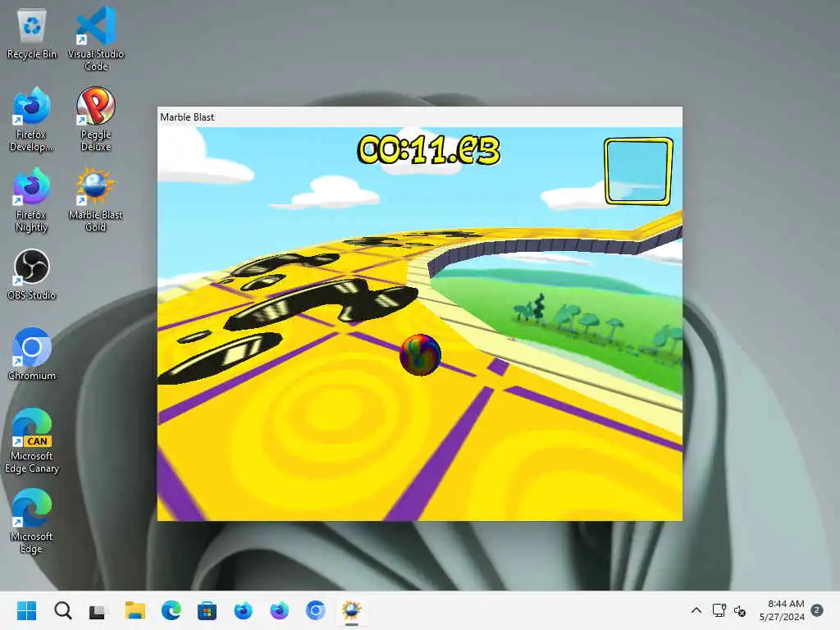The height and width of the screenshot is (630, 840).
Task: Select Firefox Developer Edition desktop icon
Action: [x=32, y=119]
